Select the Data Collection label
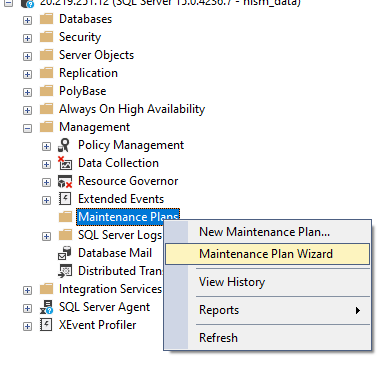390x366 pixels. coord(118,163)
